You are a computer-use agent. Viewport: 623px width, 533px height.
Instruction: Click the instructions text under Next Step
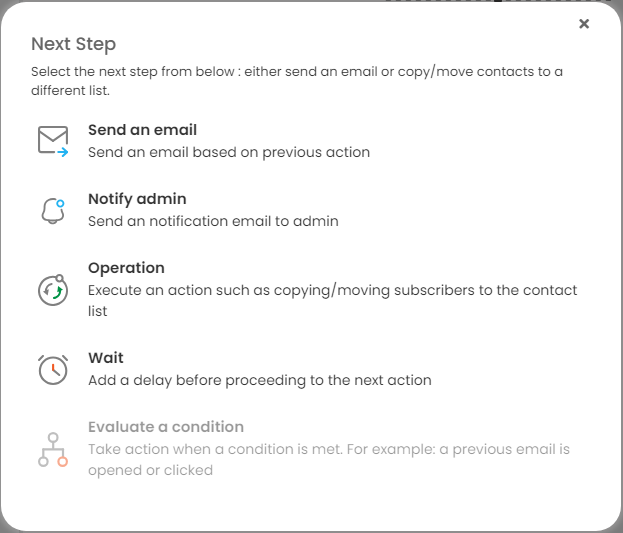297,81
